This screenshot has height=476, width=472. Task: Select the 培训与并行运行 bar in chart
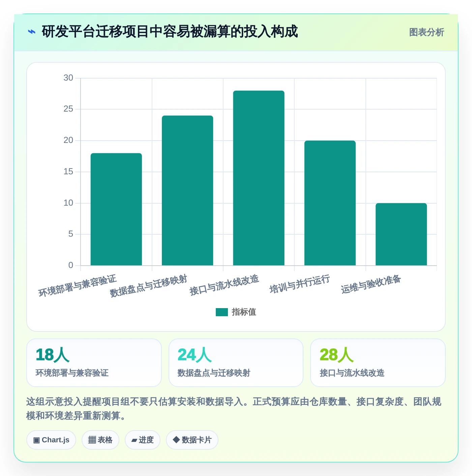[330, 203]
